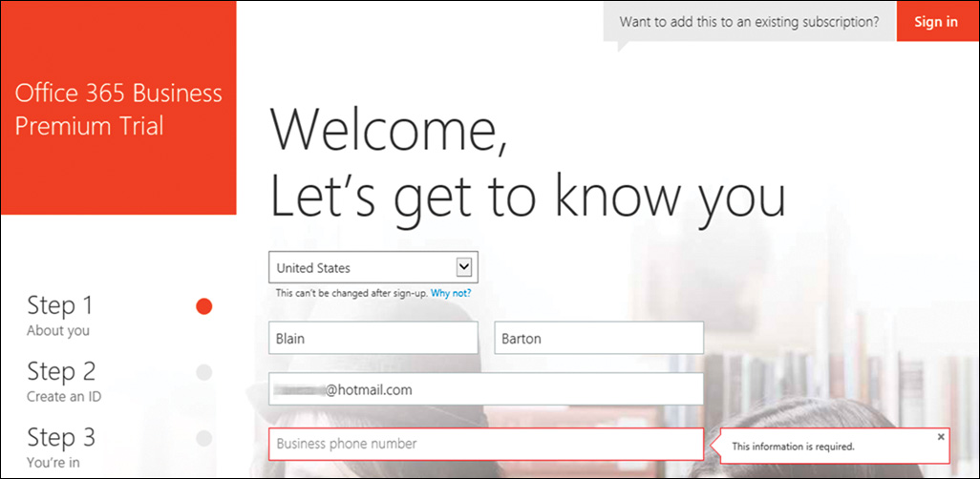Image resolution: width=980 pixels, height=479 pixels.
Task: Click 'This can't be changed after sign-up.' note
Action: tap(352, 293)
